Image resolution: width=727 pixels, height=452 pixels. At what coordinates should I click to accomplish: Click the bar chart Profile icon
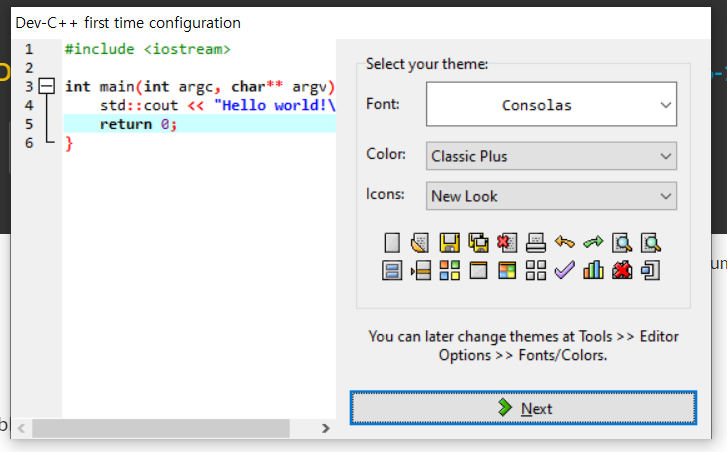tap(593, 270)
